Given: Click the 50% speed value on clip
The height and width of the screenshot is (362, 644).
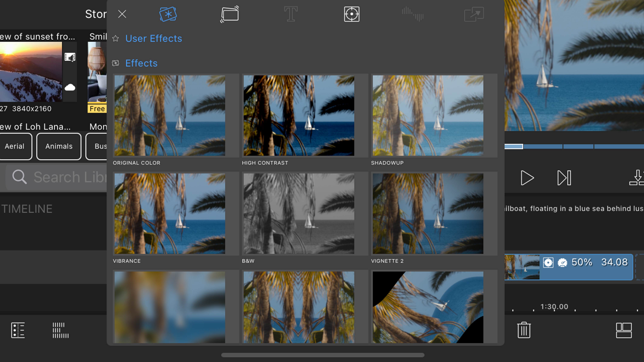Looking at the screenshot, I should click(582, 262).
